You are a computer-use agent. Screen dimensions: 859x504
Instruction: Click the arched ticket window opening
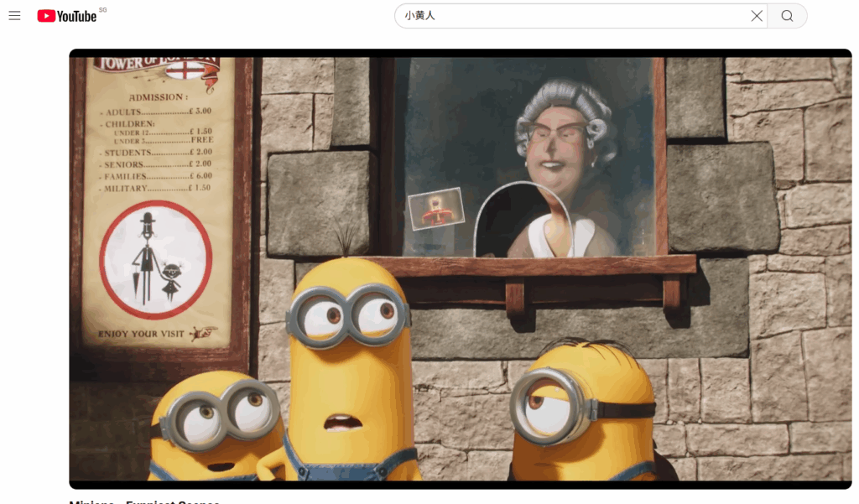click(522, 220)
